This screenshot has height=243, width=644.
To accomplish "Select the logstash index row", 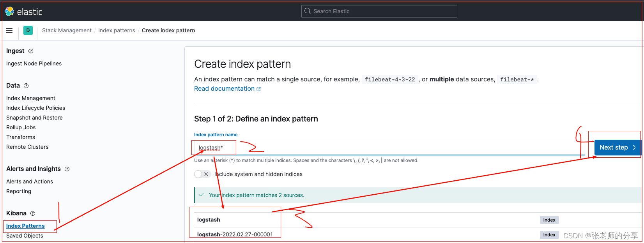I will pos(418,220).
